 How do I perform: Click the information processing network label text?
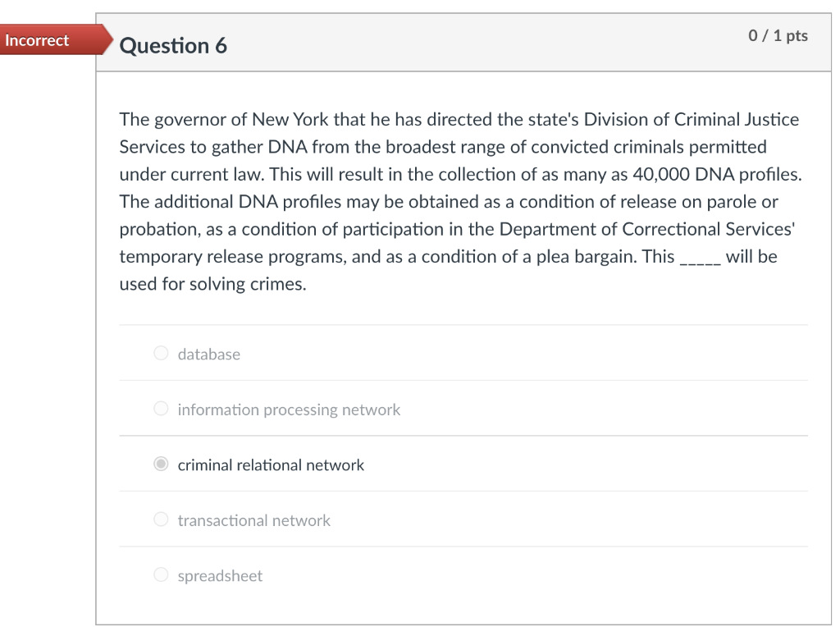pyautogui.click(x=289, y=410)
